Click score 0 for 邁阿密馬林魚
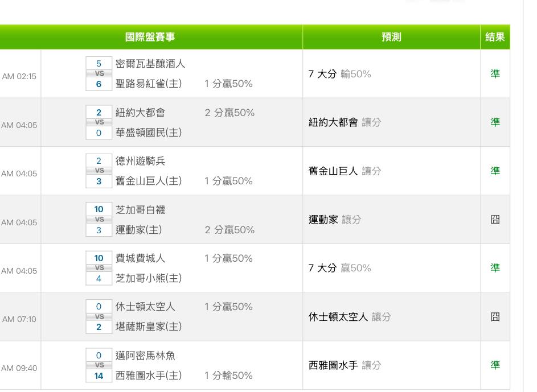The image size is (537, 392). (x=99, y=356)
